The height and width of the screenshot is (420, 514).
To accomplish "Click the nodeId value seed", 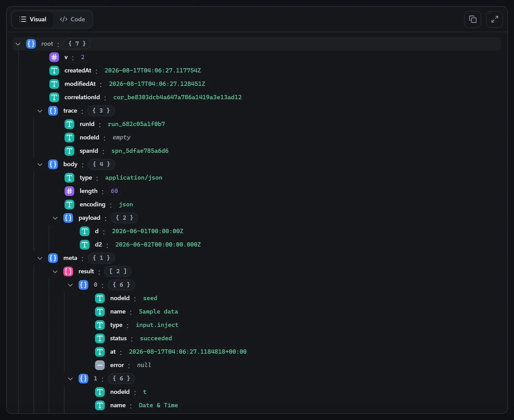I will pyautogui.click(x=150, y=298).
